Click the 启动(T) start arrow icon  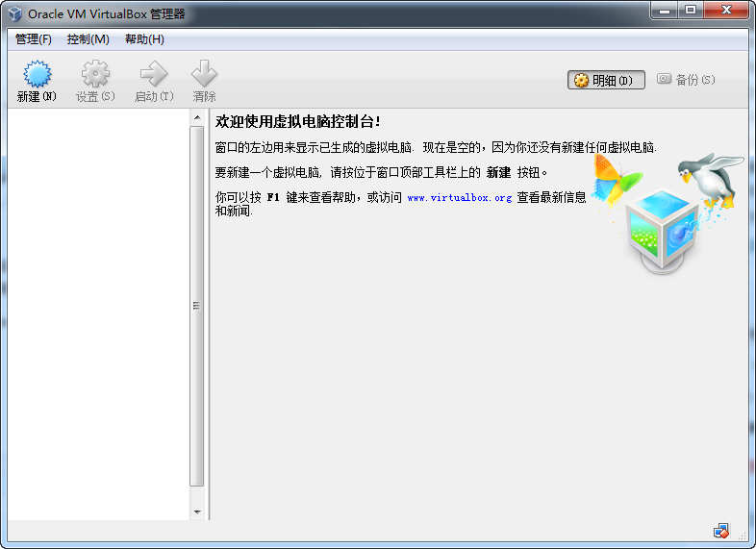click(x=154, y=74)
